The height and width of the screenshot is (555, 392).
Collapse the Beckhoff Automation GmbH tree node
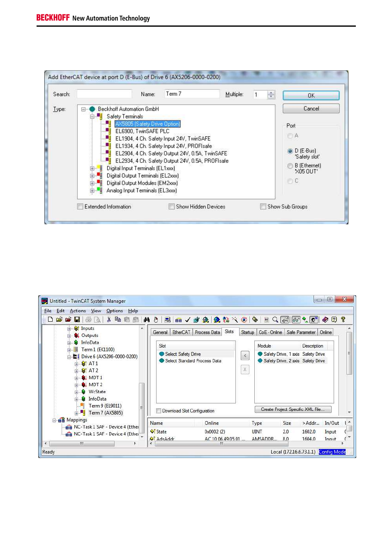point(83,109)
